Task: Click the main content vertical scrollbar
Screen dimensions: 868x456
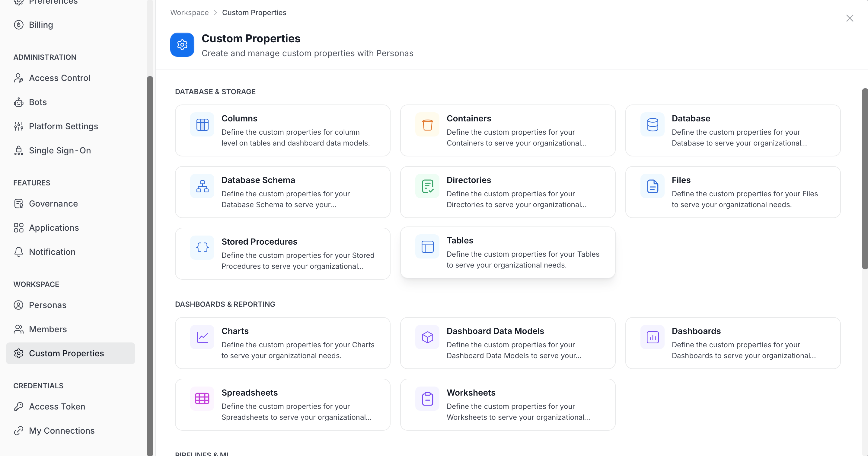Action: [x=865, y=179]
